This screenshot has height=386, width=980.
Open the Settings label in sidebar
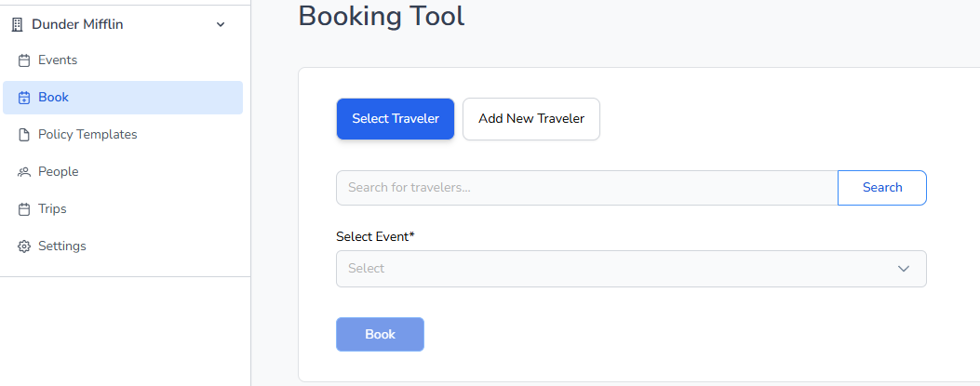coord(62,246)
